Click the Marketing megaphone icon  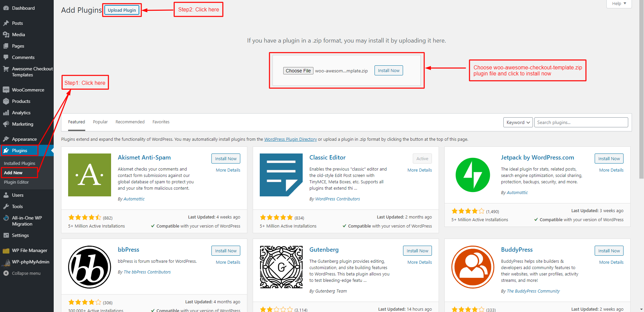[6, 124]
